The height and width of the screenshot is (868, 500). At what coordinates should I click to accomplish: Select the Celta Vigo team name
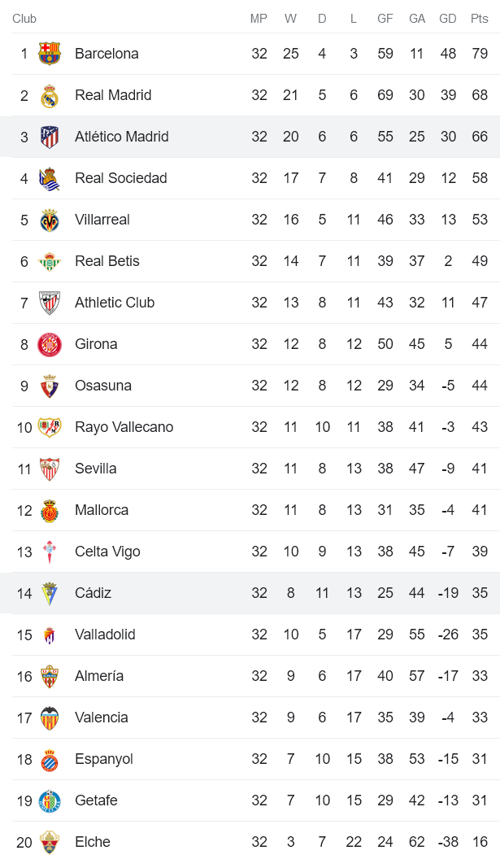click(107, 552)
